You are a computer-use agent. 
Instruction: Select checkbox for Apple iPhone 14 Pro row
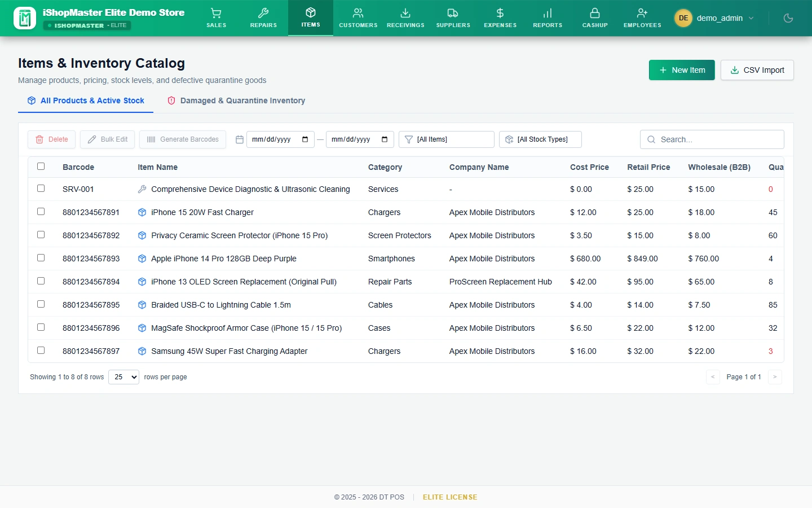(41, 258)
